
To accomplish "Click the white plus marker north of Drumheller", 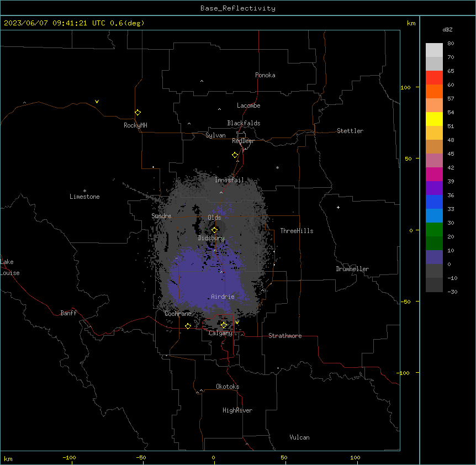I will click(338, 207).
